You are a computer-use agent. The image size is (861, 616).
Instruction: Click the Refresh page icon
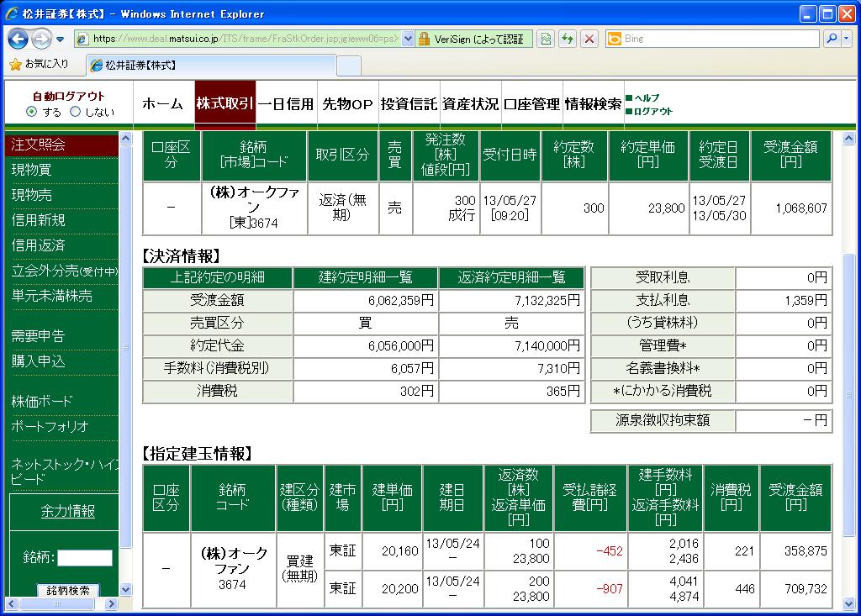(x=568, y=39)
